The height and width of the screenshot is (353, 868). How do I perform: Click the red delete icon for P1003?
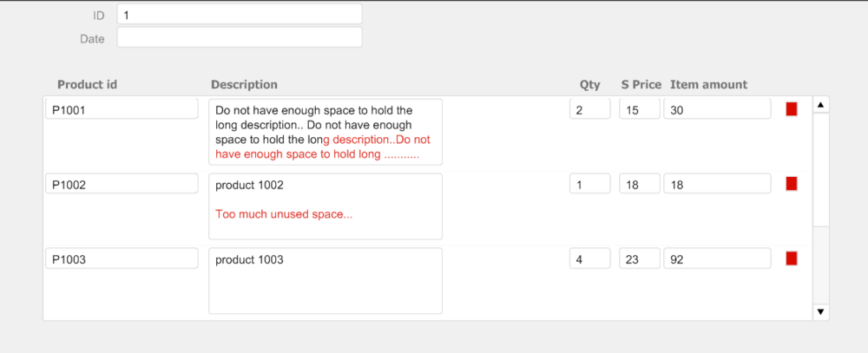click(792, 258)
